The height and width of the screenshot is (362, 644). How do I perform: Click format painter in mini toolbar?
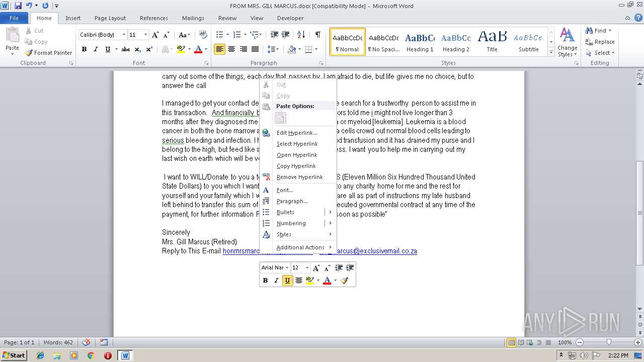(x=345, y=281)
